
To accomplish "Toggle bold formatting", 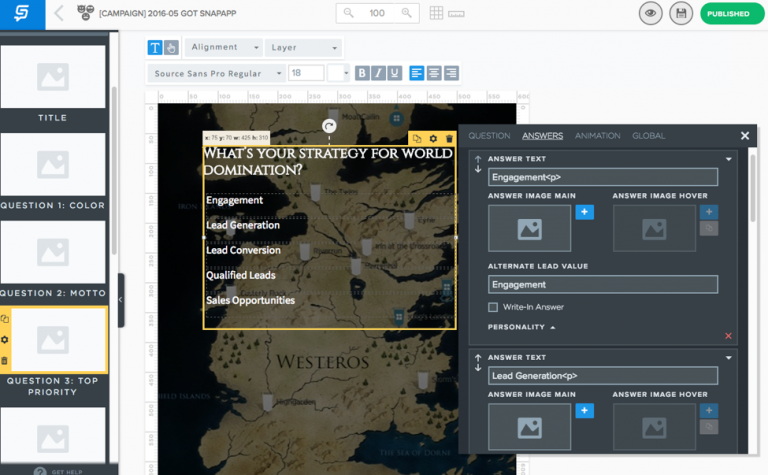I will point(362,73).
